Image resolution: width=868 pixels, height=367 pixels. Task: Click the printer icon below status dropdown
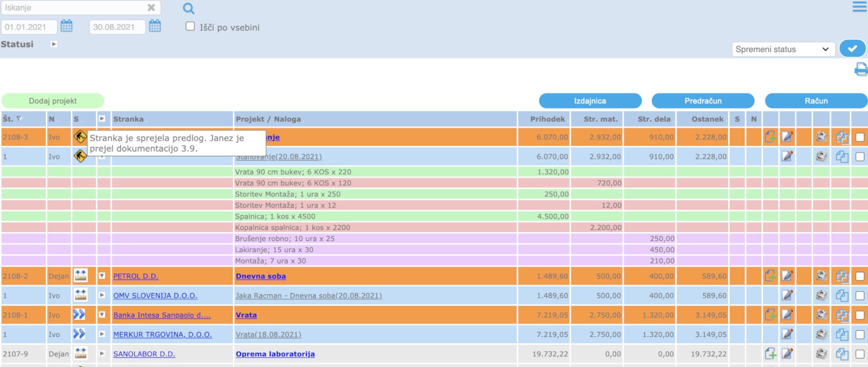click(860, 69)
